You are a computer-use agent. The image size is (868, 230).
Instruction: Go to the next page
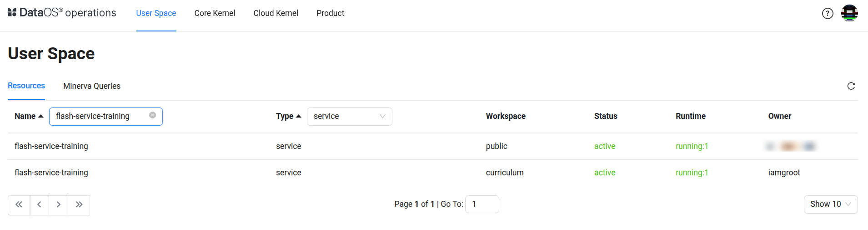pos(59,204)
